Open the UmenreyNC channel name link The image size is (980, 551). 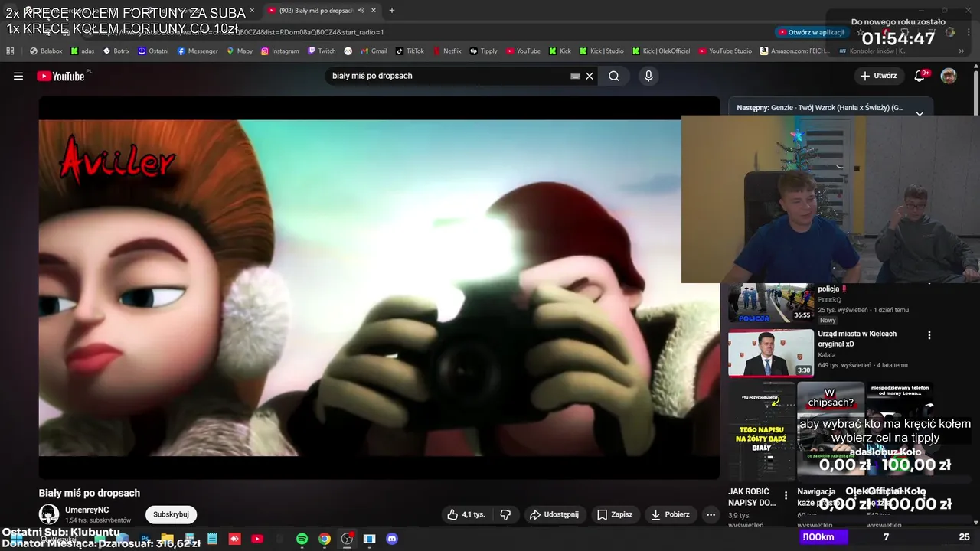pos(87,510)
